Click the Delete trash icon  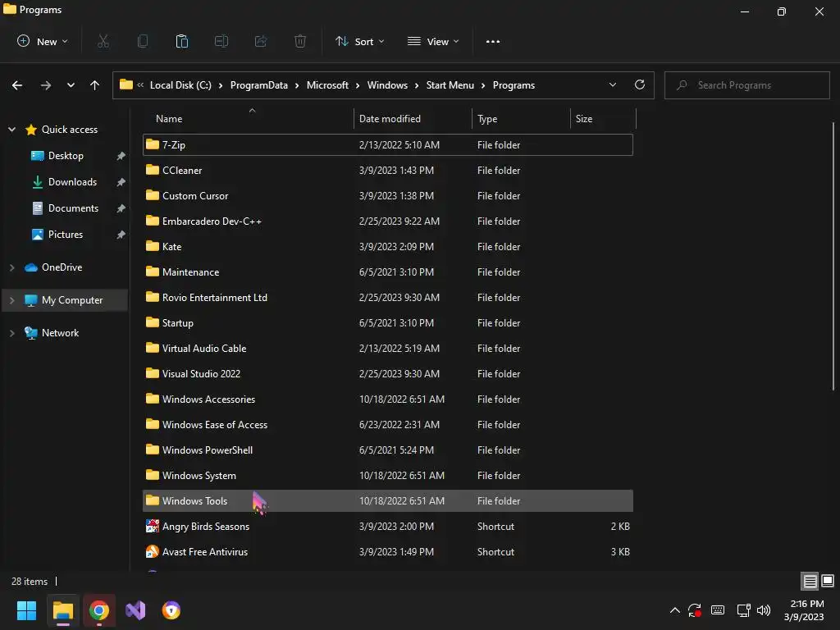[x=300, y=41]
